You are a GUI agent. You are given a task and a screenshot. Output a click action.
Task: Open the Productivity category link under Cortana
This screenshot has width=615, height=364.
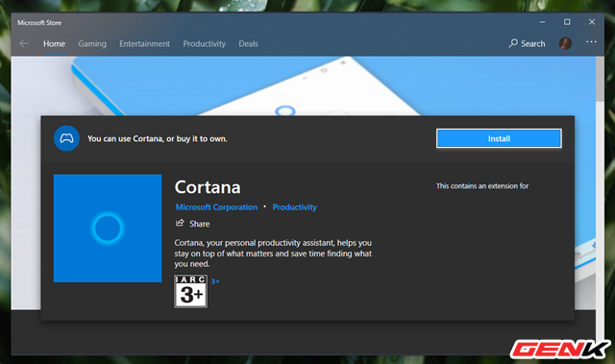click(x=295, y=207)
